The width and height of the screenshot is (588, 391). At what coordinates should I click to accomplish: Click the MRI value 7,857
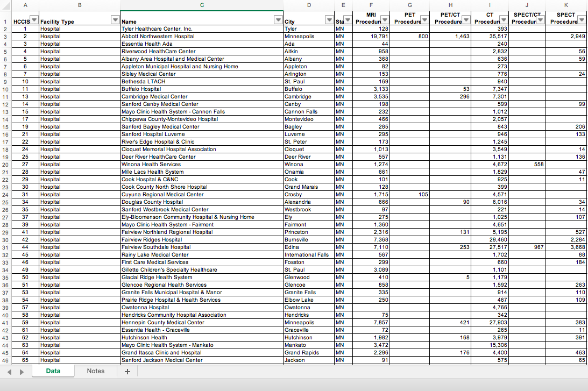(x=371, y=322)
